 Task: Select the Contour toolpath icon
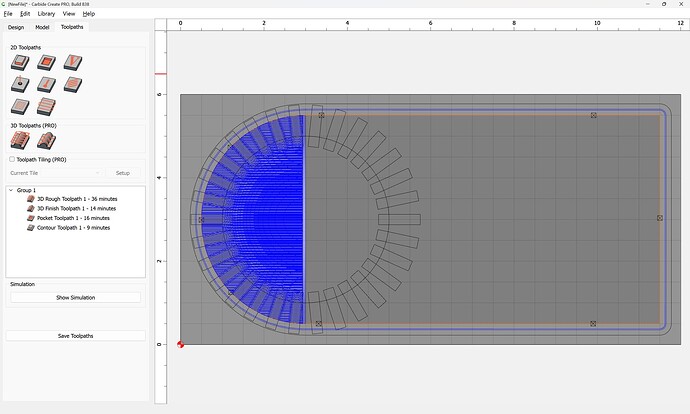(20, 62)
